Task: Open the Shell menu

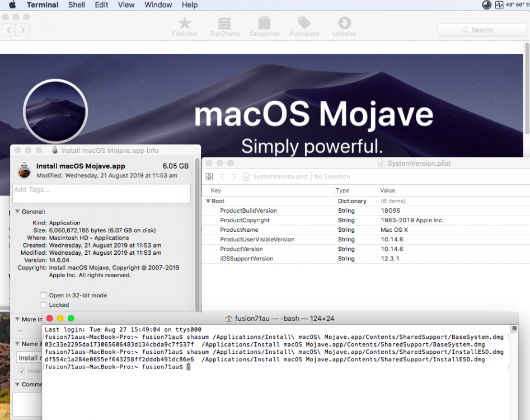Action: (x=77, y=4)
